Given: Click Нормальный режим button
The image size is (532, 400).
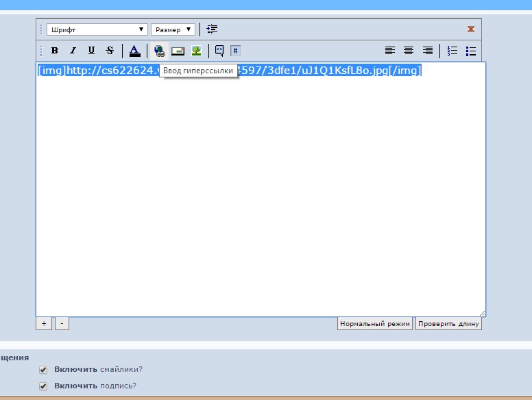Looking at the screenshot, I should point(374,323).
